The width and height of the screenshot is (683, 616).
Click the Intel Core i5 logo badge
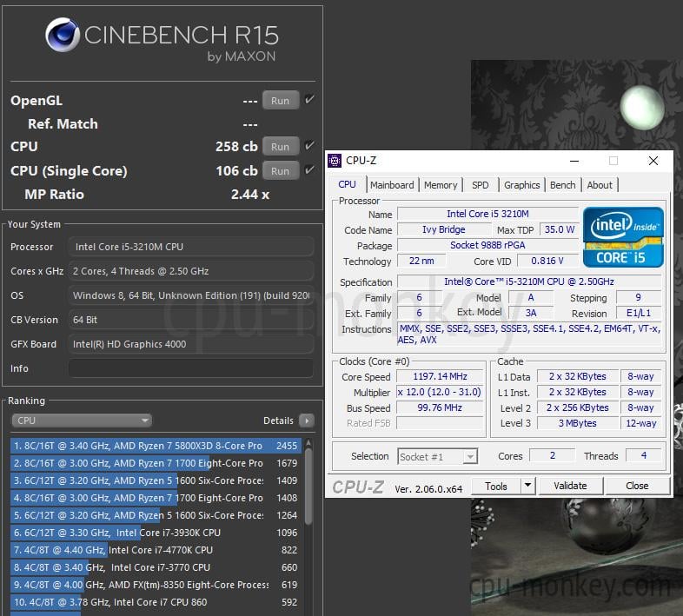pyautogui.click(x=623, y=237)
